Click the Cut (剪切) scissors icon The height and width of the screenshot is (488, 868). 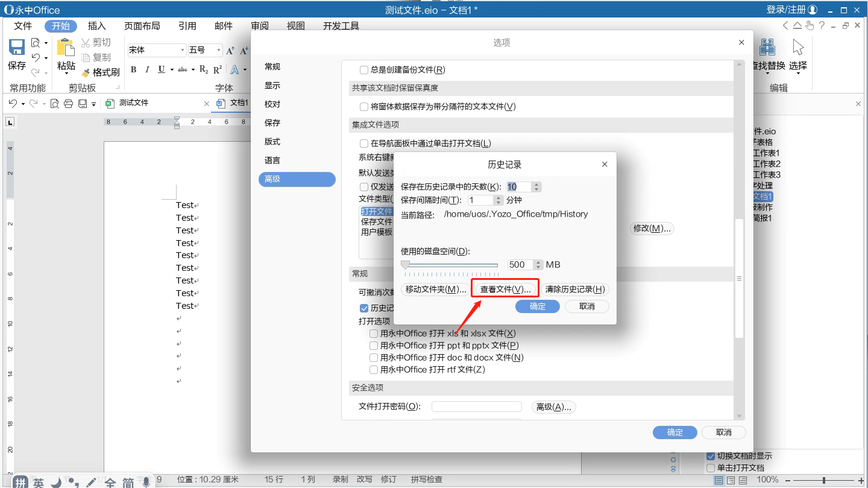(x=86, y=43)
